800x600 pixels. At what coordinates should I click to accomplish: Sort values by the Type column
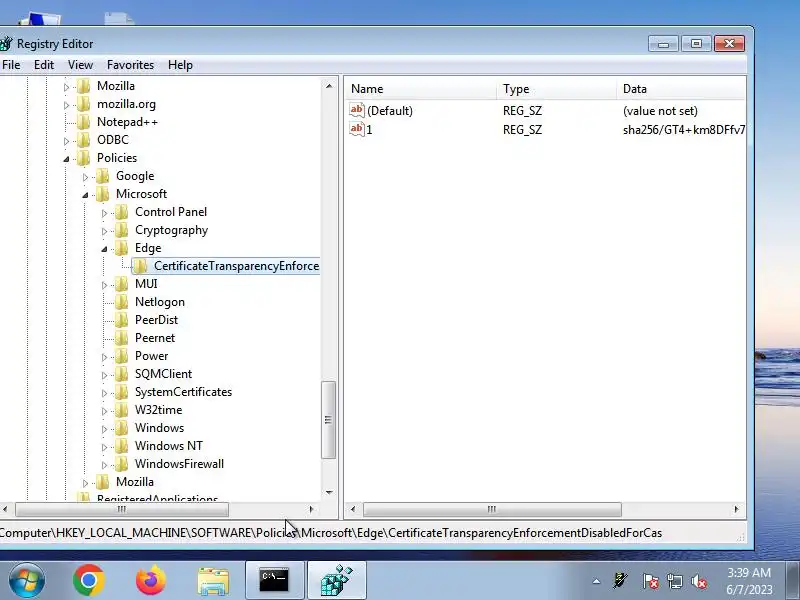point(557,89)
